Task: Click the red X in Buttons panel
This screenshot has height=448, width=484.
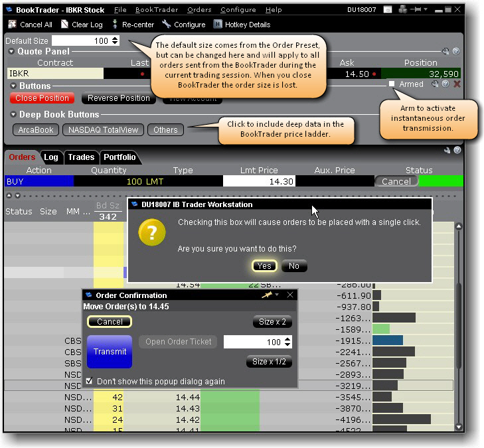Action: [457, 84]
